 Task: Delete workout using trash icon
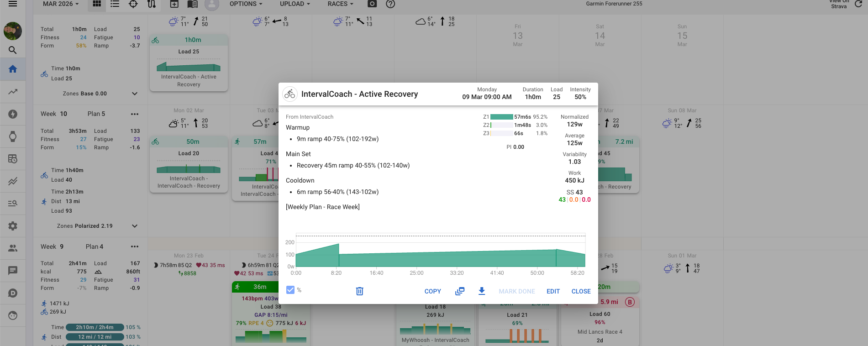[359, 291]
